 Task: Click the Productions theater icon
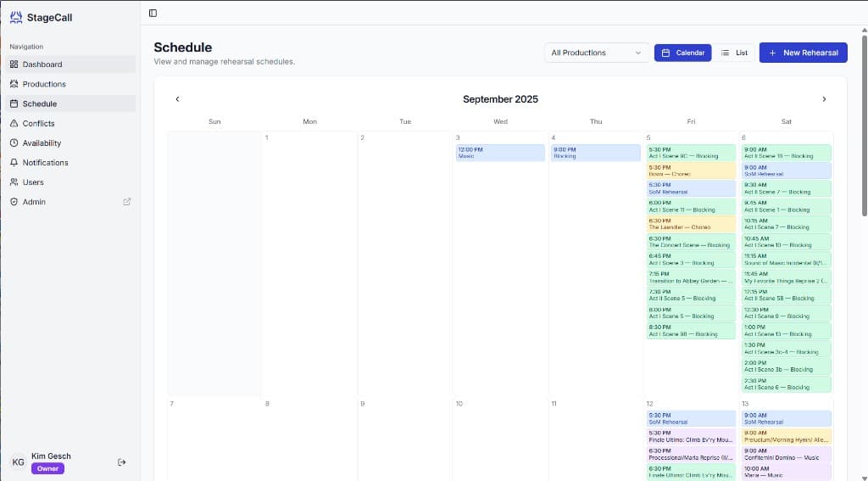click(x=14, y=84)
